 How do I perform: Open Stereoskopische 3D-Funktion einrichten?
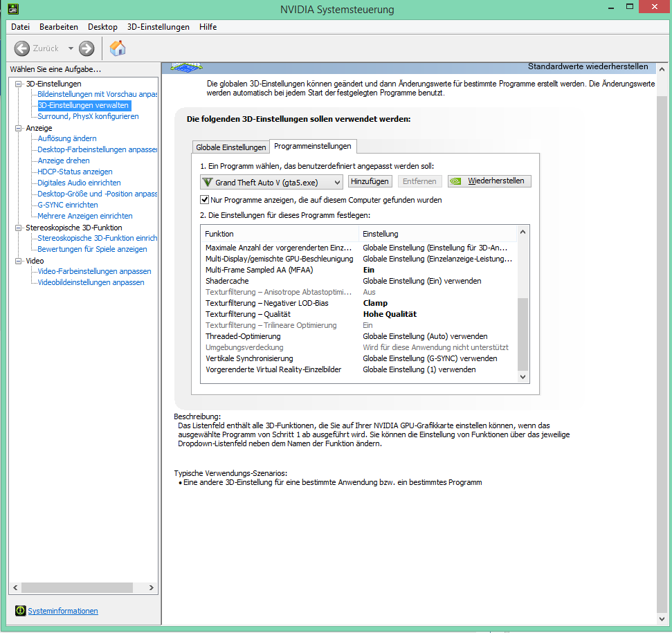point(98,238)
